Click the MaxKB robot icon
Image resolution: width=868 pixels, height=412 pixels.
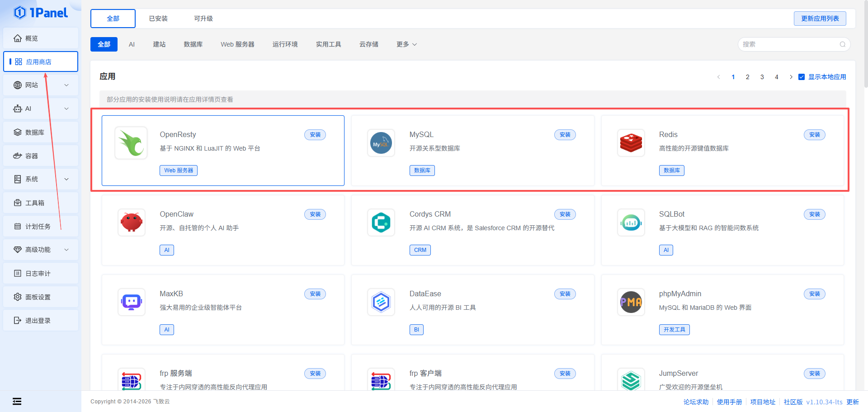click(131, 302)
